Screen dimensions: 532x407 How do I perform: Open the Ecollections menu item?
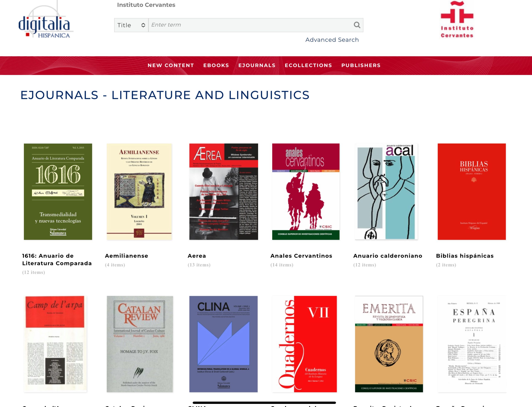(308, 65)
